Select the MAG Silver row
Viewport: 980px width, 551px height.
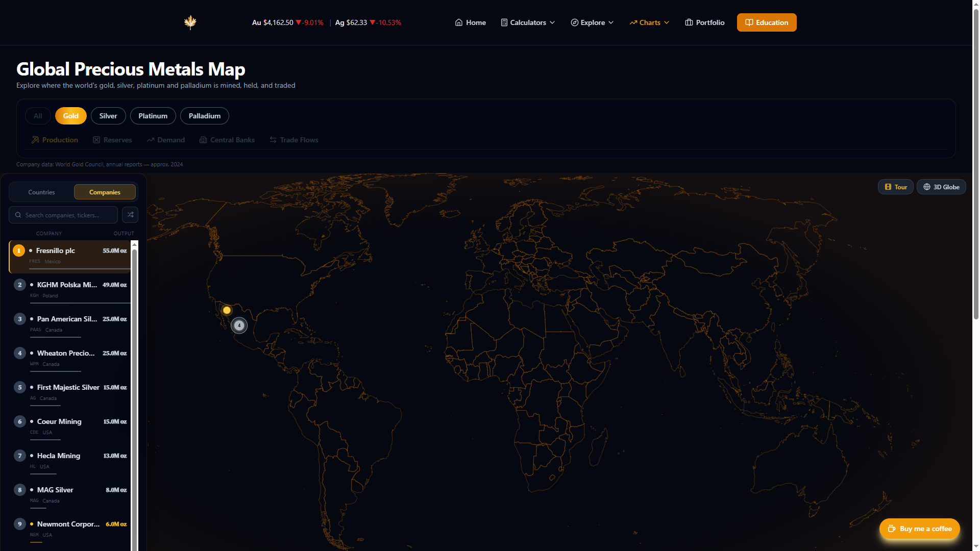(70, 496)
